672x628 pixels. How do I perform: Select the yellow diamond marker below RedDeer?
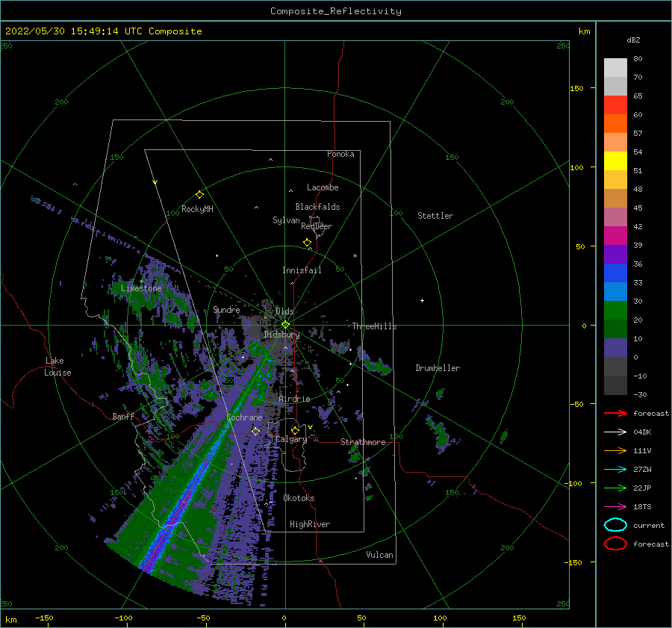(x=307, y=243)
